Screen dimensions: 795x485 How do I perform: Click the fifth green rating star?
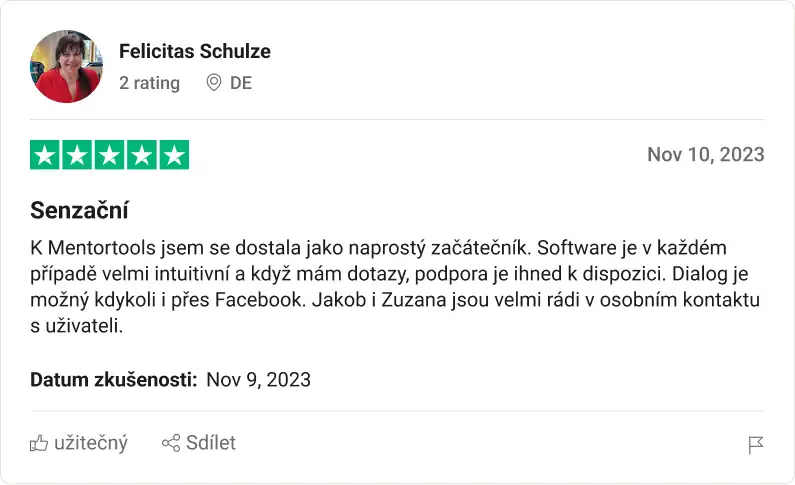[x=174, y=155]
